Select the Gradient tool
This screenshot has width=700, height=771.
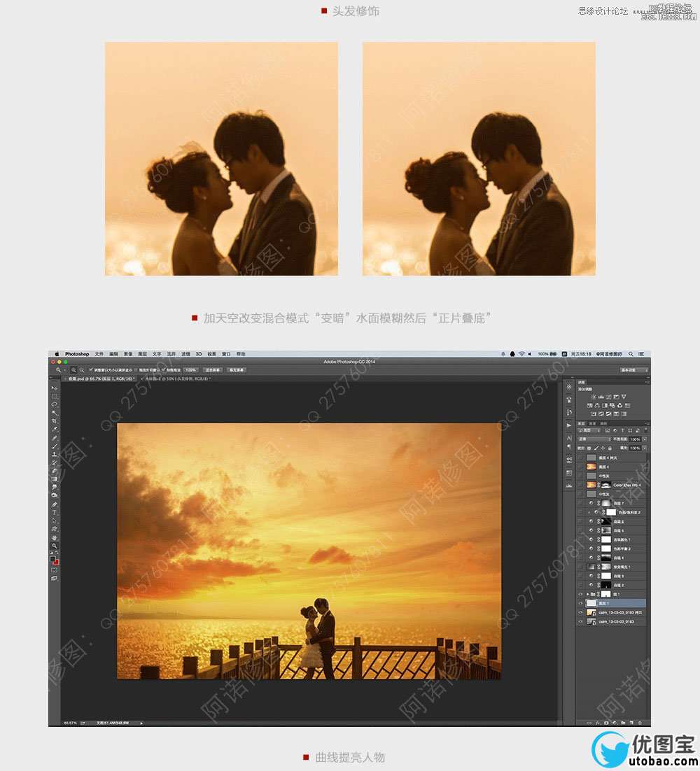click(x=54, y=479)
